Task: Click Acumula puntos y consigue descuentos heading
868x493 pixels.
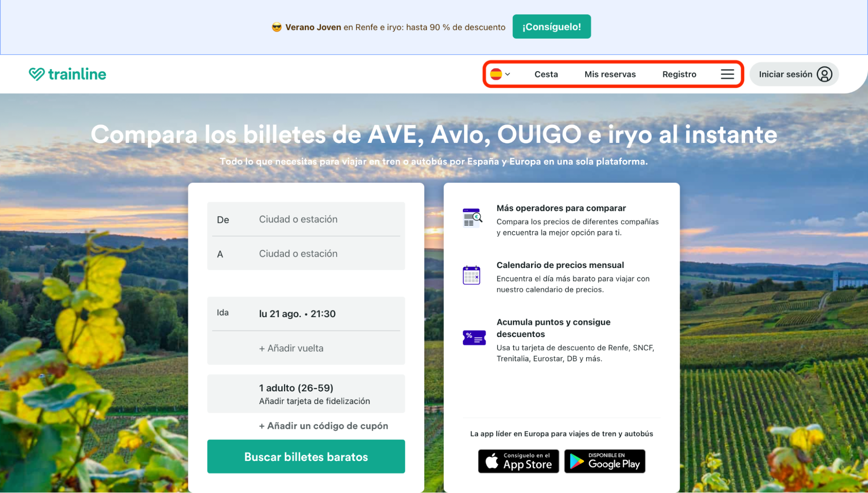Action: 553,328
